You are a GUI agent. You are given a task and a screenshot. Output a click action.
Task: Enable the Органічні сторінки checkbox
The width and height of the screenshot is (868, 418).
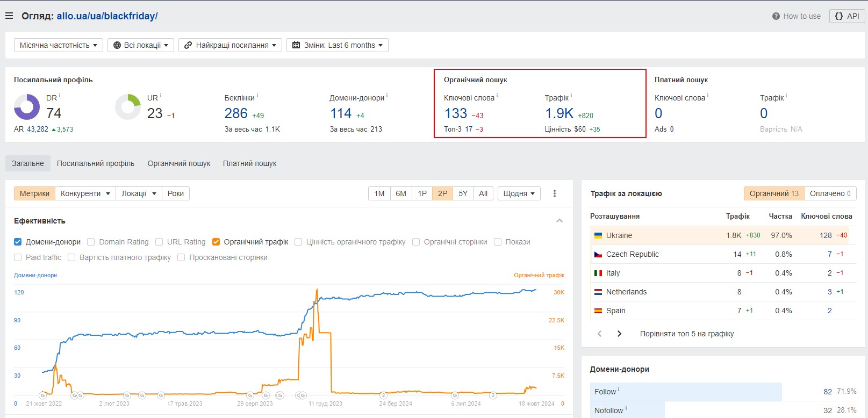tap(416, 242)
